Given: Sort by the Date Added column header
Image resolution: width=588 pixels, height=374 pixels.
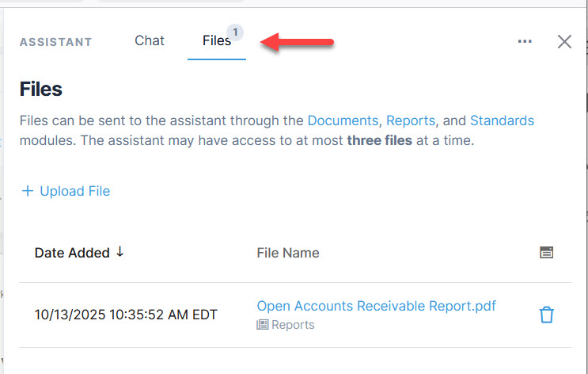Looking at the screenshot, I should [x=72, y=253].
